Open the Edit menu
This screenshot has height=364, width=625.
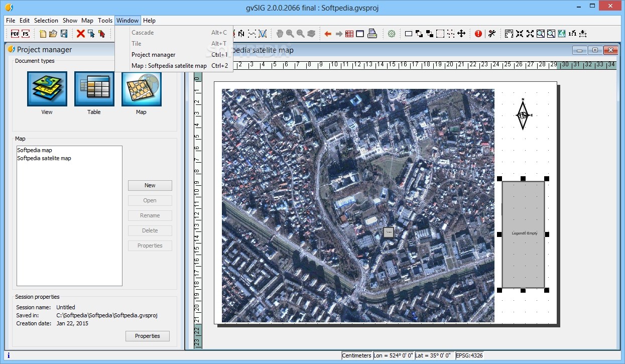(x=25, y=21)
